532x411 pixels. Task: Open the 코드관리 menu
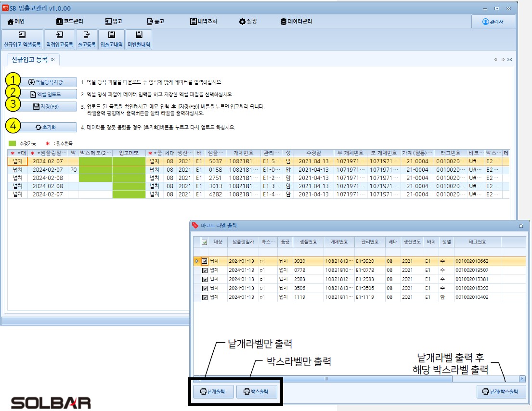tap(69, 22)
